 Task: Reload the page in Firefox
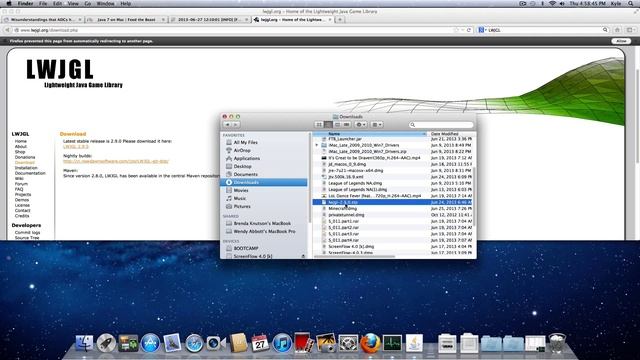(x=469, y=30)
